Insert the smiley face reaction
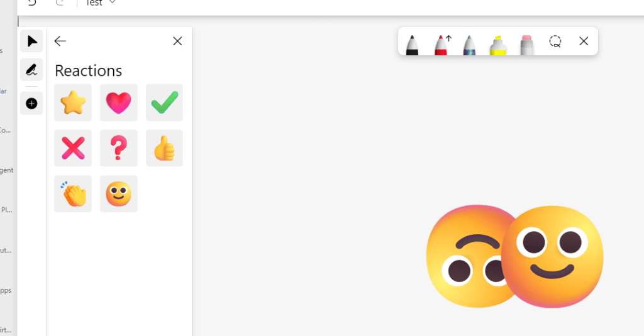The width and height of the screenshot is (644, 336). pyautogui.click(x=119, y=193)
